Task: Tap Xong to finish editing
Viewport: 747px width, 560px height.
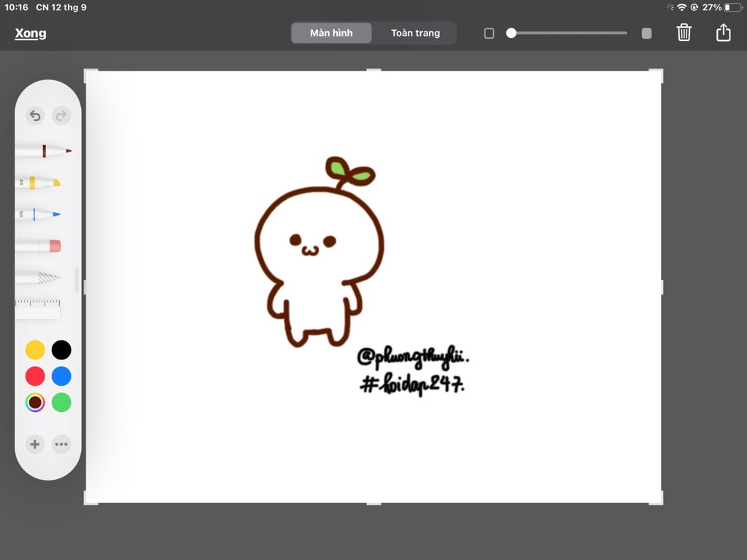Action: (31, 34)
